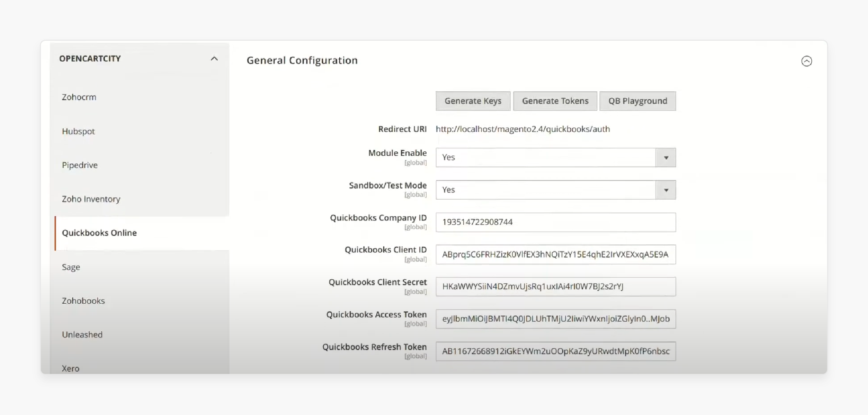Click the Sandbox/Test Mode label
The height and width of the screenshot is (415, 868).
click(388, 185)
